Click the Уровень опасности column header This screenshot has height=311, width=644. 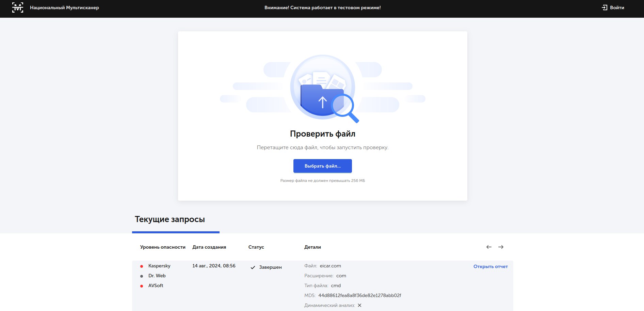pyautogui.click(x=163, y=247)
